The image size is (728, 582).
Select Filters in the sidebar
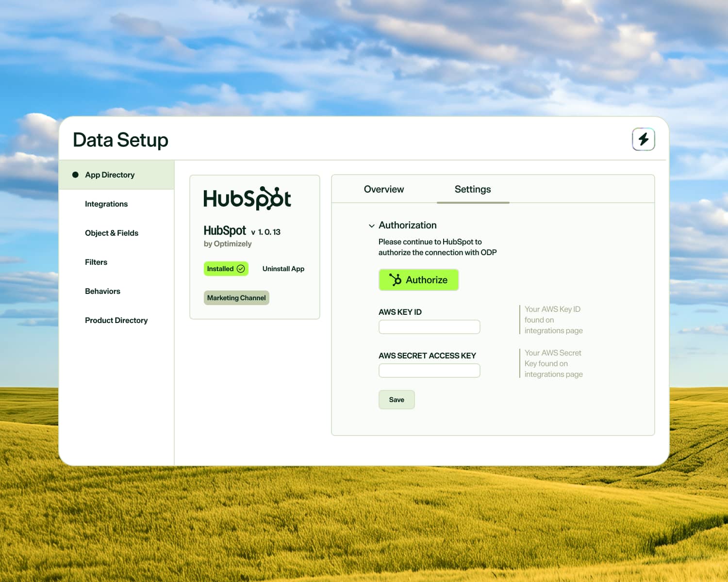coord(96,262)
